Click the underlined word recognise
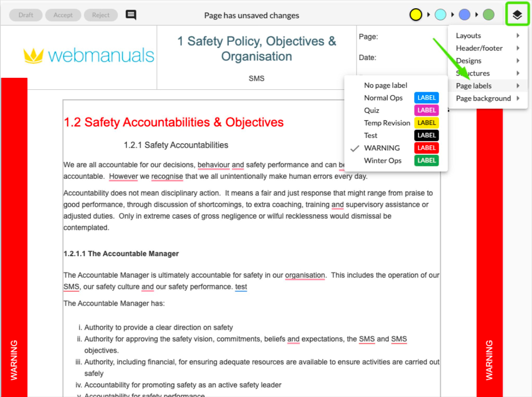Image resolution: width=532 pixels, height=397 pixels. coord(167,176)
